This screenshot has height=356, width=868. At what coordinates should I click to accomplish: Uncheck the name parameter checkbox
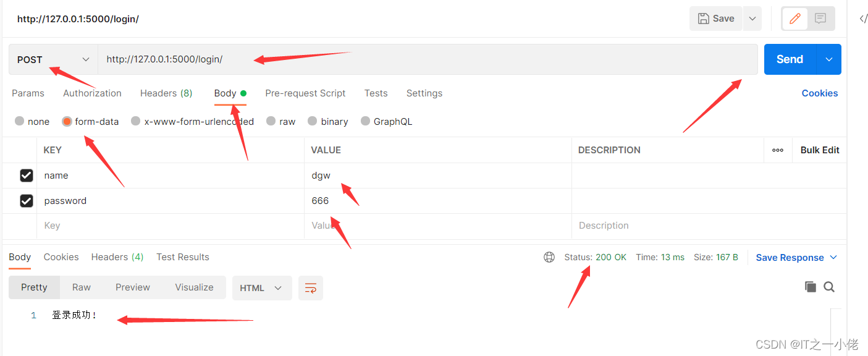coord(27,176)
